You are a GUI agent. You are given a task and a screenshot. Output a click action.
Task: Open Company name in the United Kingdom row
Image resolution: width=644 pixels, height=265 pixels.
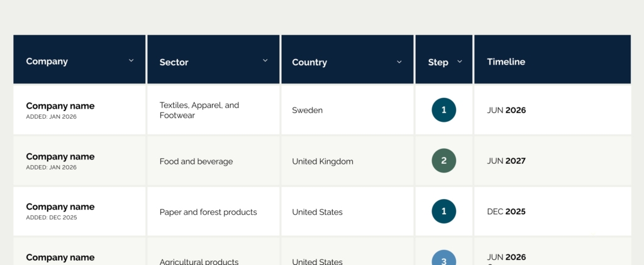click(x=60, y=157)
